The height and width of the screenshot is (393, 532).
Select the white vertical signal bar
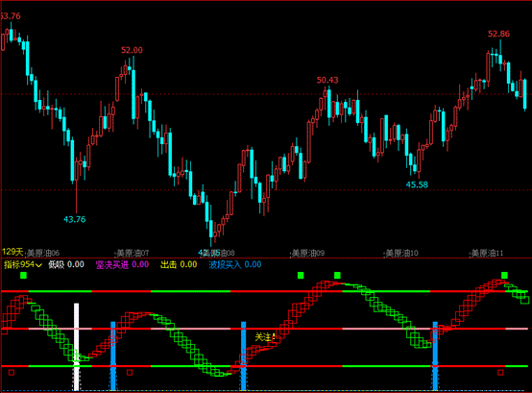[x=76, y=347]
